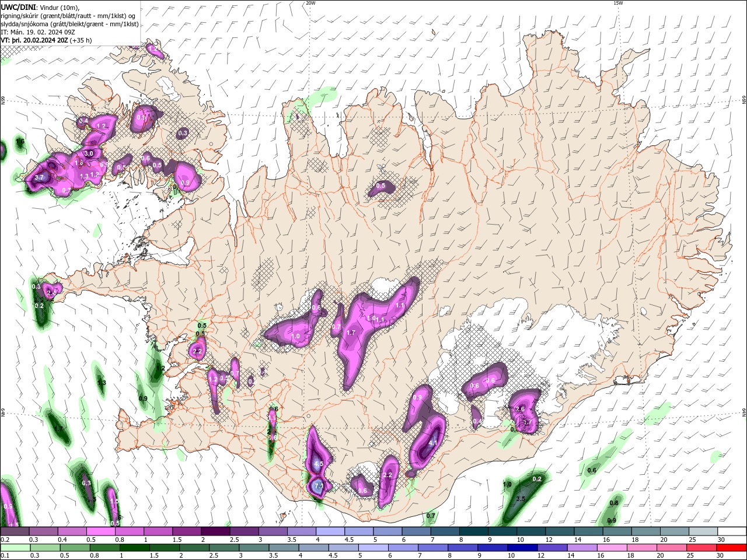This screenshot has height=560, width=747.
Task: Pick the dark blue rain swatch 10 to 12
Action: (522, 548)
